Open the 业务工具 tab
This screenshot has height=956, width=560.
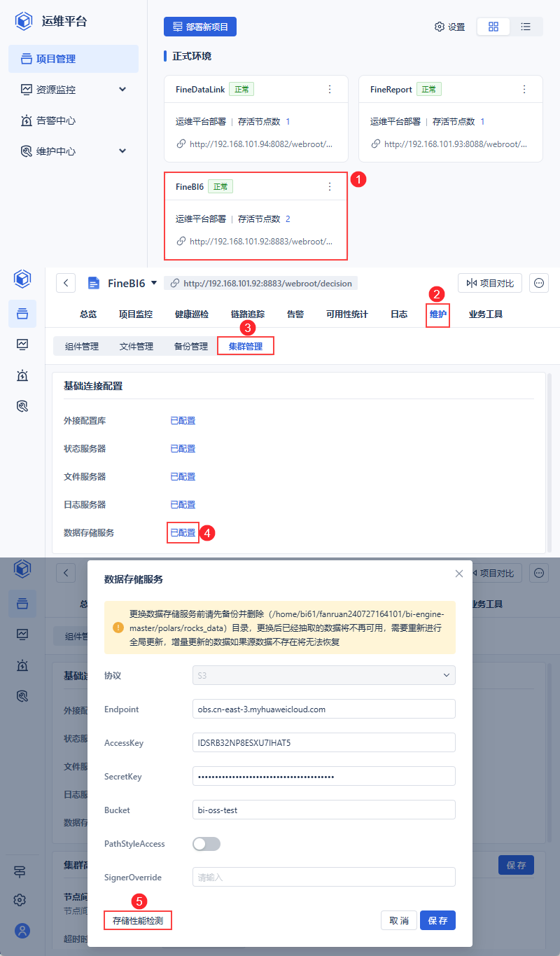tap(486, 314)
